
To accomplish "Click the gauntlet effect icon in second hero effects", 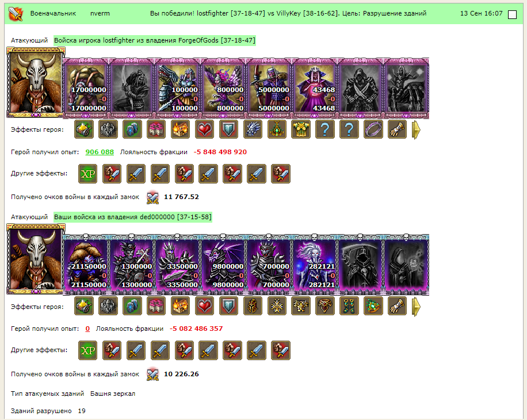I will tap(398, 306).
